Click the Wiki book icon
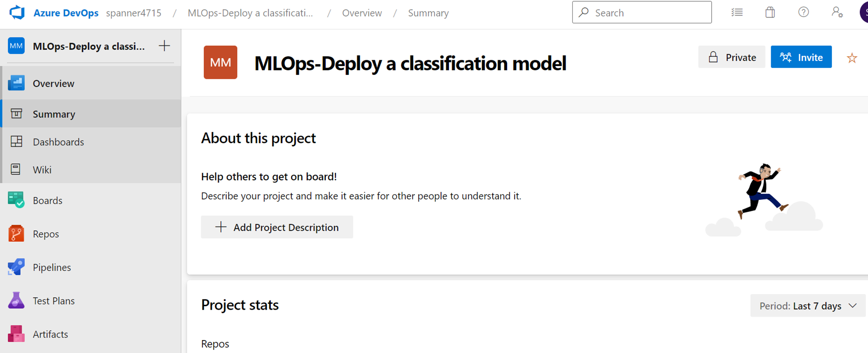The width and height of the screenshot is (868, 353). [x=16, y=170]
